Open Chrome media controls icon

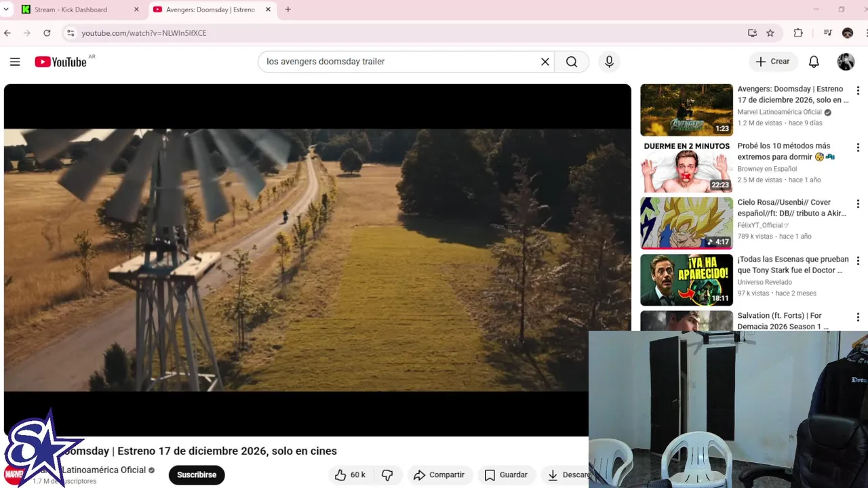tap(827, 33)
